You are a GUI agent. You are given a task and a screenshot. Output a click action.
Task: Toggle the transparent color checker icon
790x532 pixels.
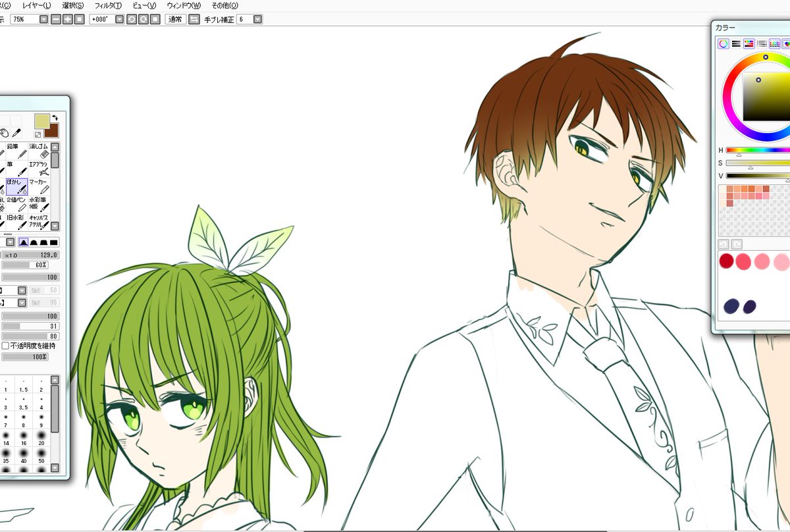click(x=38, y=134)
